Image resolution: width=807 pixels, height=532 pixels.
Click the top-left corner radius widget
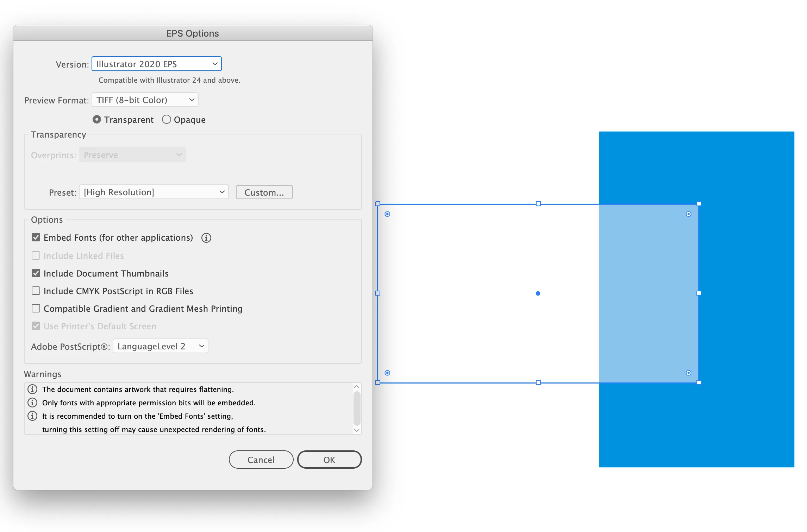[x=387, y=214]
